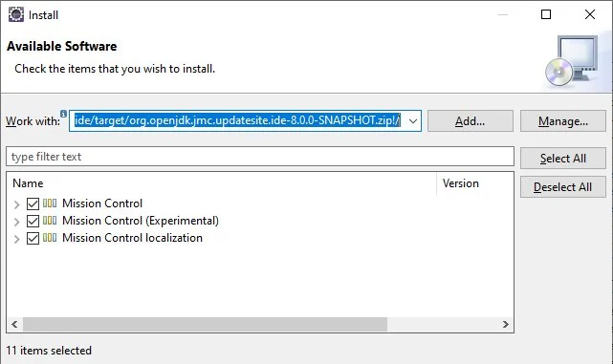This screenshot has height=364, width=613.
Task: Select the Mission Control (Experimental) row label
Action: click(x=141, y=221)
